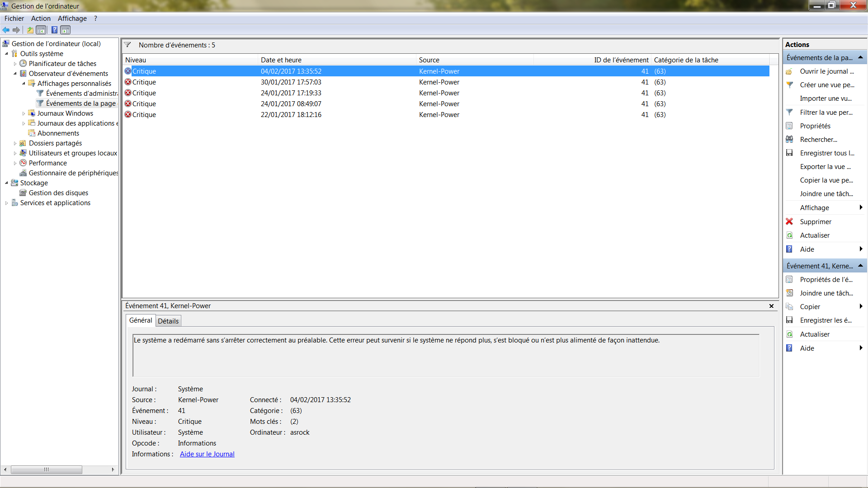Screen dimensions: 868x488
Task: Click the filter funnel icon for Filtrer la vue
Action: coord(789,113)
